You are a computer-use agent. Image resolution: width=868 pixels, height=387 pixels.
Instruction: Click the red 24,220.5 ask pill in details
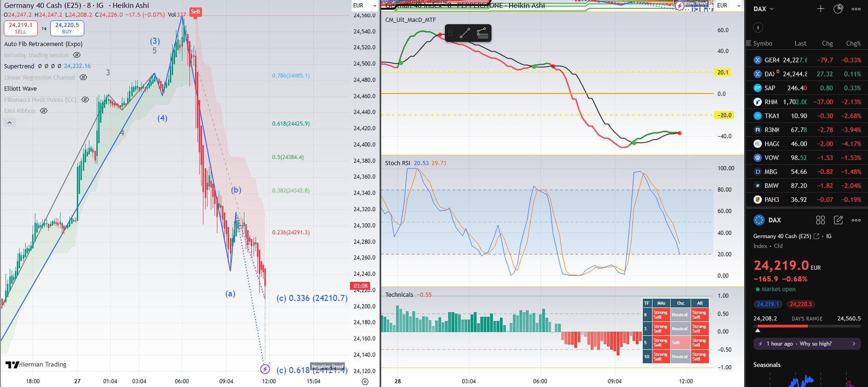pyautogui.click(x=801, y=304)
